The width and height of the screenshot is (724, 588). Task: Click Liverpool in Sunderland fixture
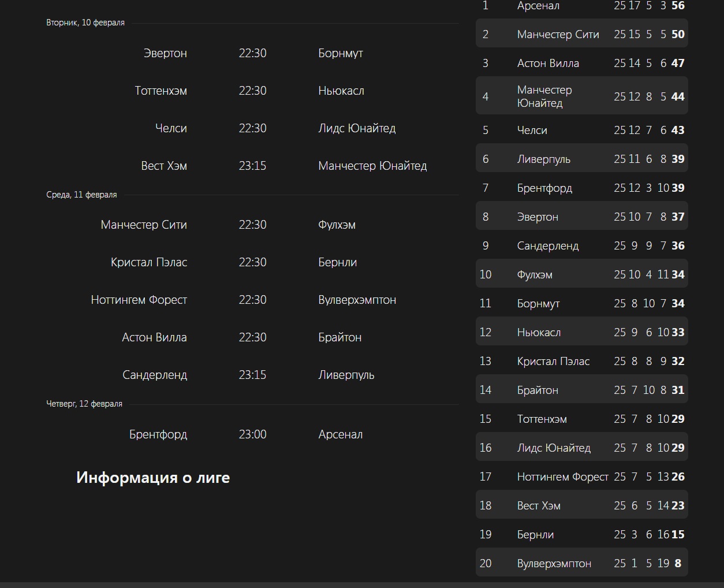(346, 375)
